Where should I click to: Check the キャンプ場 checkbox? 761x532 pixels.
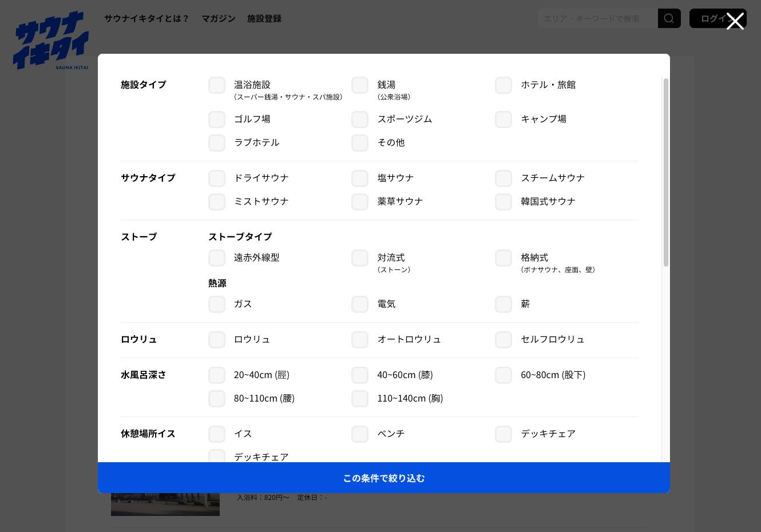[x=504, y=120]
